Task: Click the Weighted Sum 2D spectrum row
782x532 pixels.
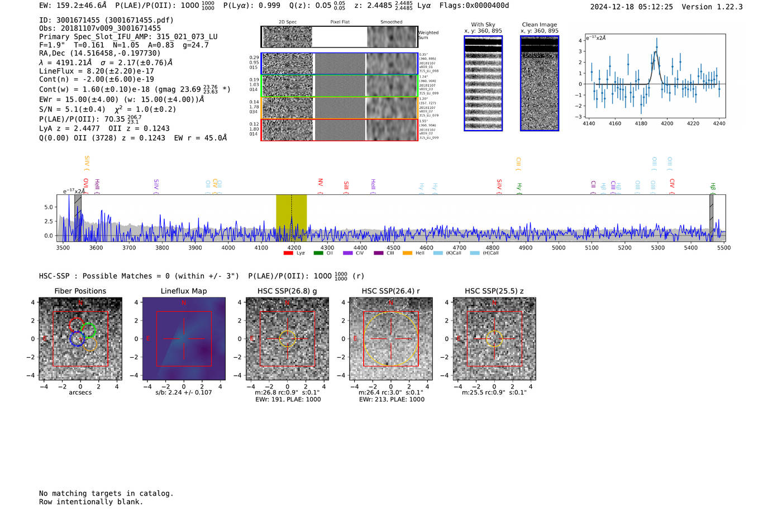Action: pos(340,37)
